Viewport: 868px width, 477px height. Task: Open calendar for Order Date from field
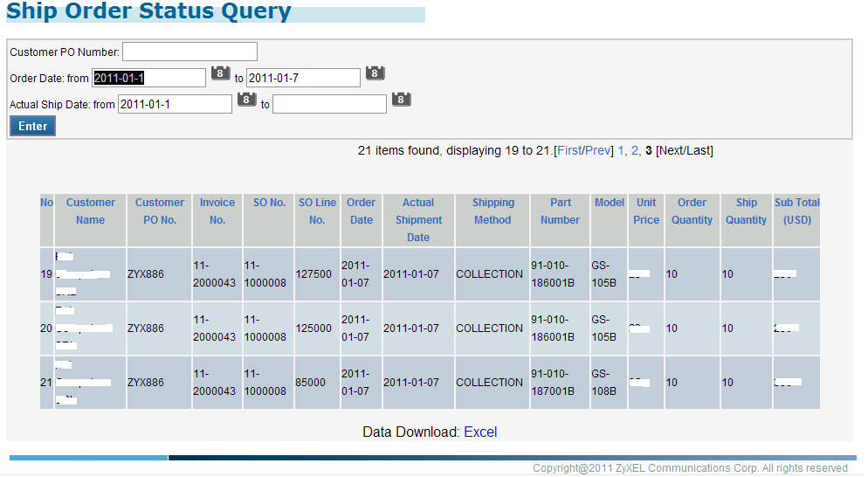coord(220,73)
